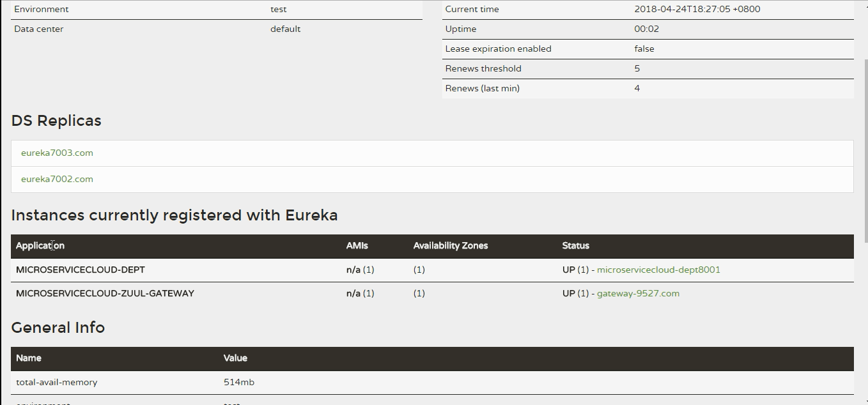This screenshot has height=405, width=868.
Task: Click the 514mb memory value
Action: 239,383
